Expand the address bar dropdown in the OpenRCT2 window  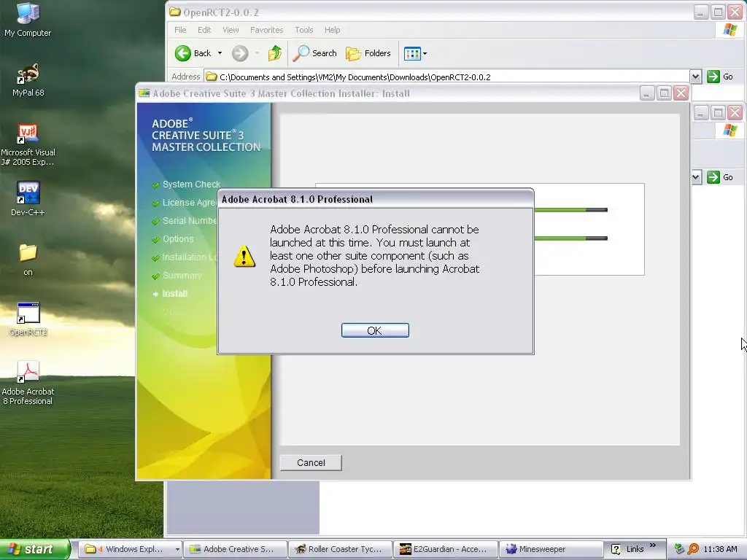695,77
